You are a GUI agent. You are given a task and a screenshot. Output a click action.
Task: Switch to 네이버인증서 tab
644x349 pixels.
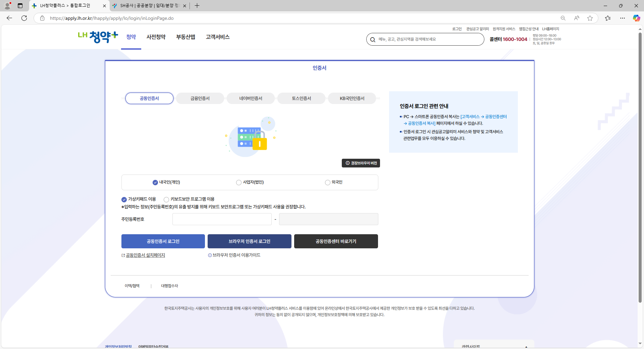(x=251, y=98)
